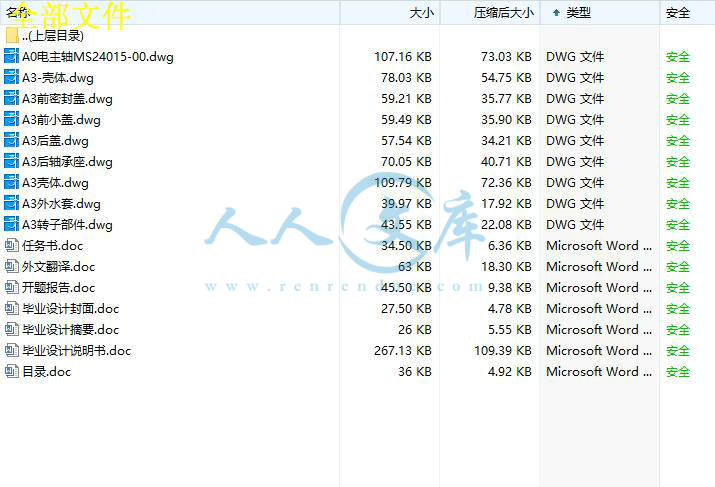Screen dimensions: 715x487
Task: Click the size value 267.13 KB
Action: click(x=403, y=350)
